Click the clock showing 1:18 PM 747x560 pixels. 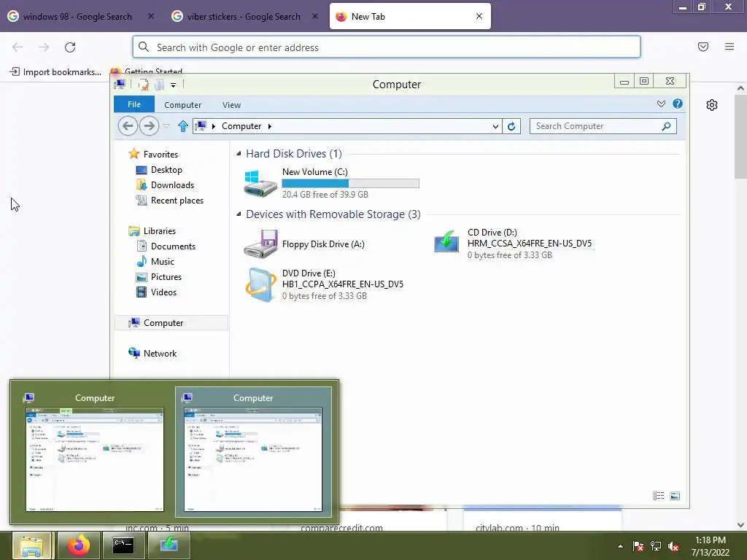click(x=711, y=540)
